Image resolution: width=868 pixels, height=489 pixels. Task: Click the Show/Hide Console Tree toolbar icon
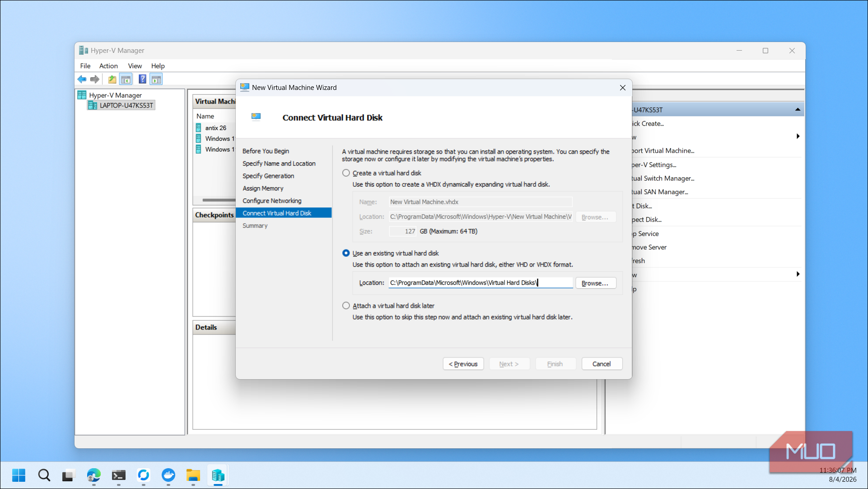pyautogui.click(x=126, y=80)
